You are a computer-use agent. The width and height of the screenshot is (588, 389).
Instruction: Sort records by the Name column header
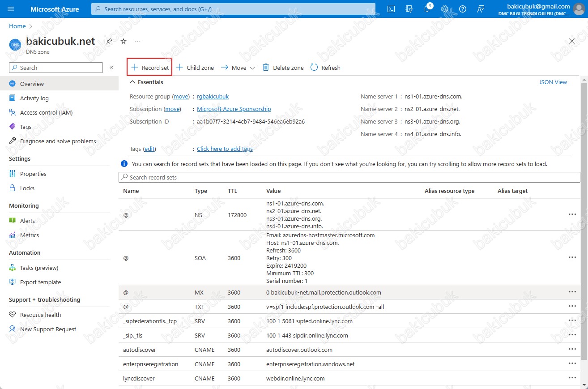(131, 191)
